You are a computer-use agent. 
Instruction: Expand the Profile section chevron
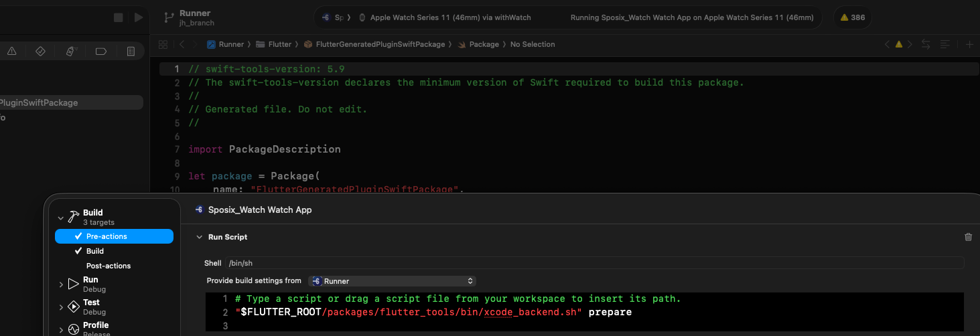click(x=61, y=330)
